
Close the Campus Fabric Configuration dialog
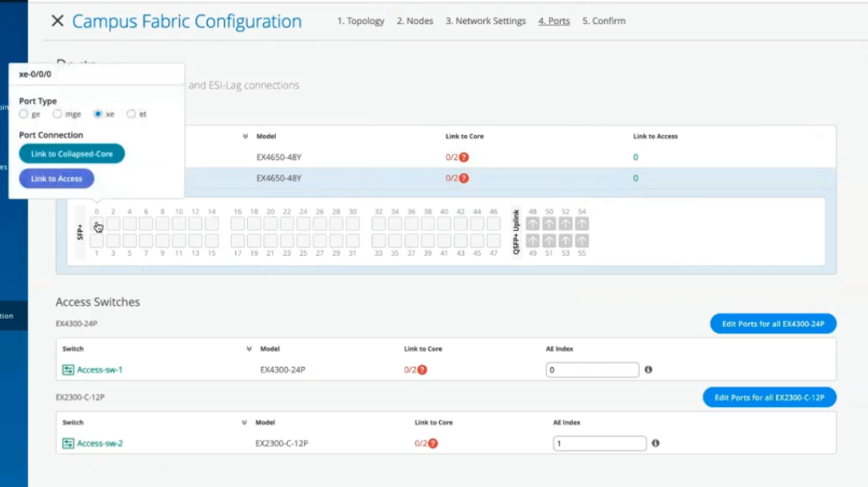(x=57, y=22)
